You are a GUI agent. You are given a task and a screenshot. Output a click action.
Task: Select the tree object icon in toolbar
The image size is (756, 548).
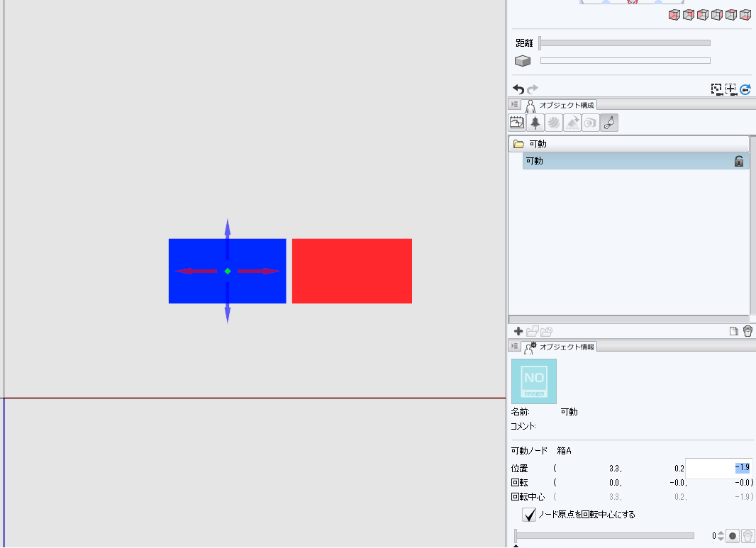click(535, 123)
